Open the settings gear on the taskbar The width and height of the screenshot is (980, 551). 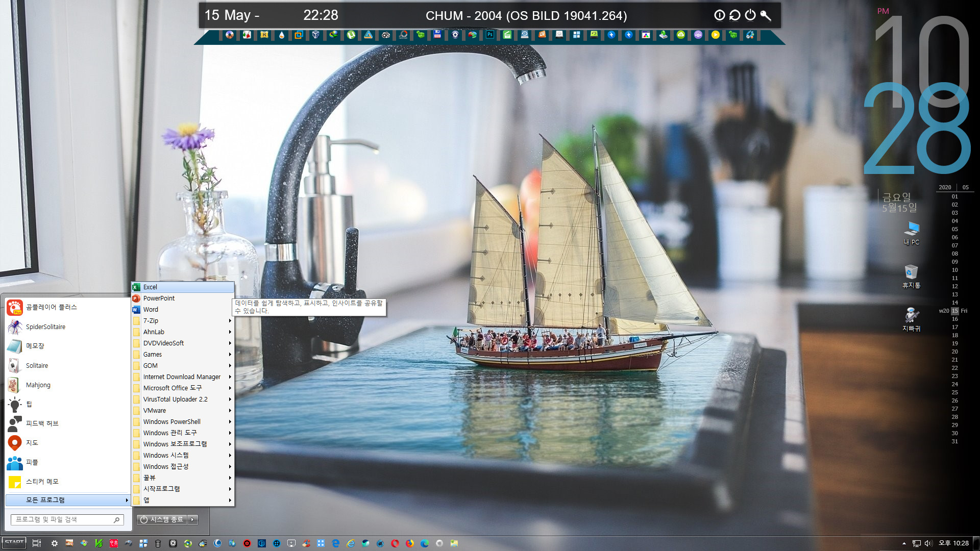(55, 543)
